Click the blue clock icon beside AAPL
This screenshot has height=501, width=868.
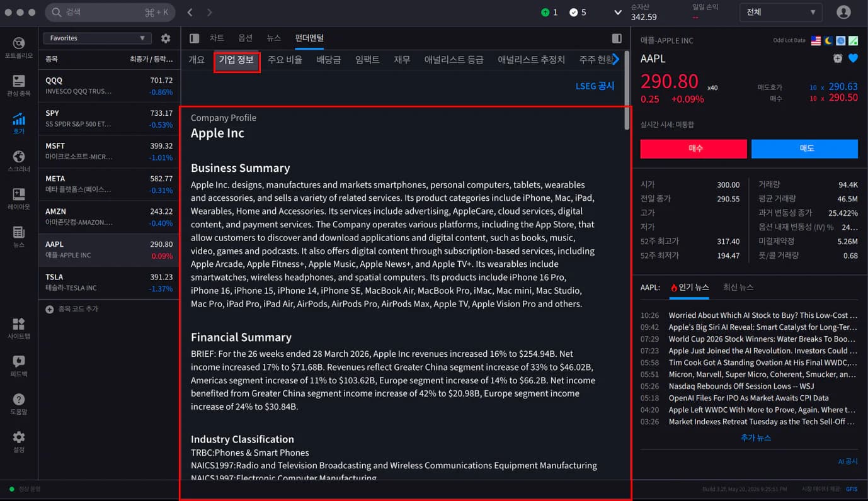point(841,41)
